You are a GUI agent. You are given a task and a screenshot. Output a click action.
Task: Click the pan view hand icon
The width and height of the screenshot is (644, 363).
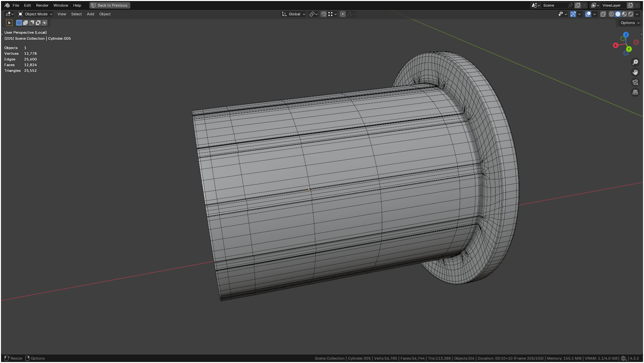pos(635,72)
